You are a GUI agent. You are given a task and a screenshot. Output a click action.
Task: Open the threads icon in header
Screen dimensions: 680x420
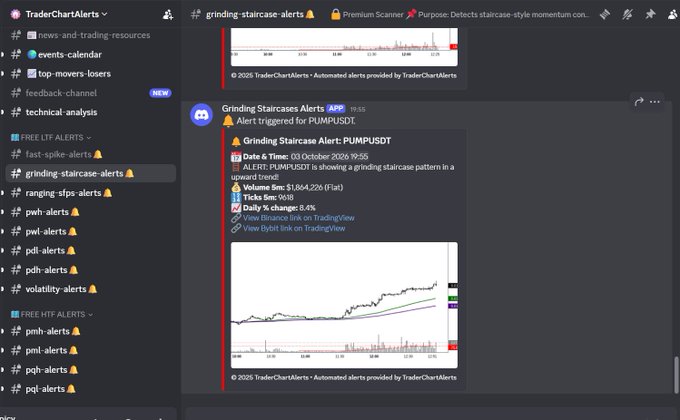point(605,14)
